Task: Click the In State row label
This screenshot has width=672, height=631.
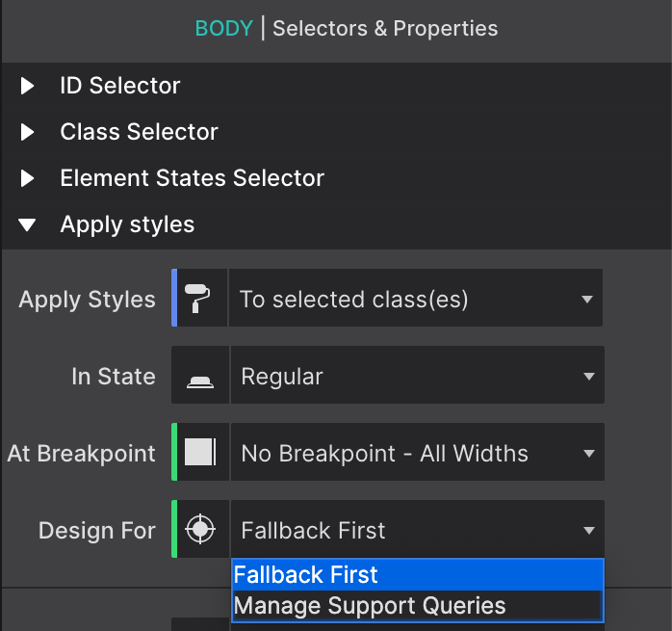Action: point(114,377)
